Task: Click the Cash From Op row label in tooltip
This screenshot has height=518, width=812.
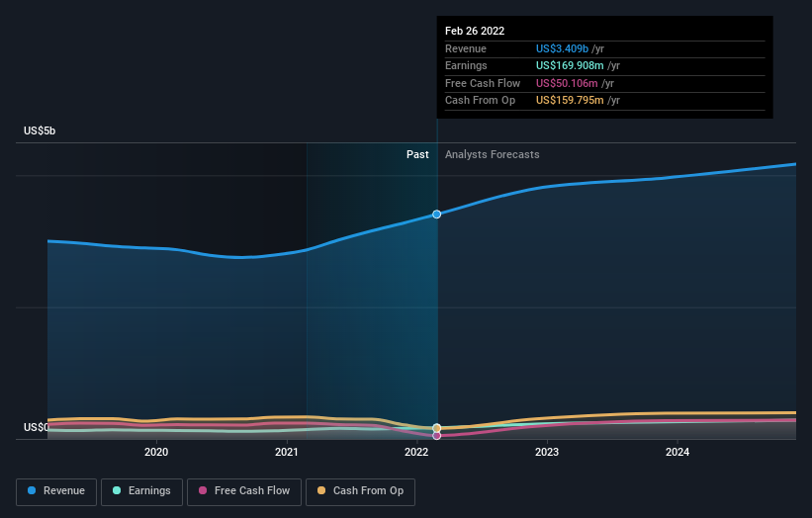Action: (480, 101)
